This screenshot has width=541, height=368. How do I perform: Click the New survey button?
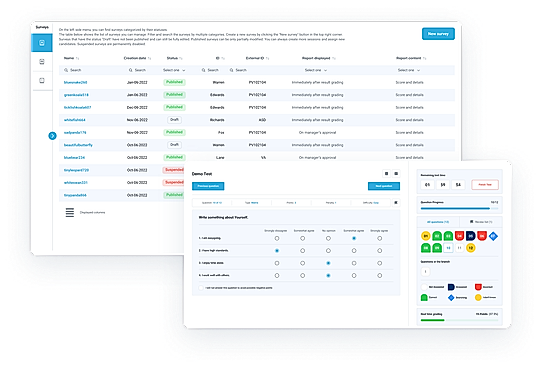(438, 34)
